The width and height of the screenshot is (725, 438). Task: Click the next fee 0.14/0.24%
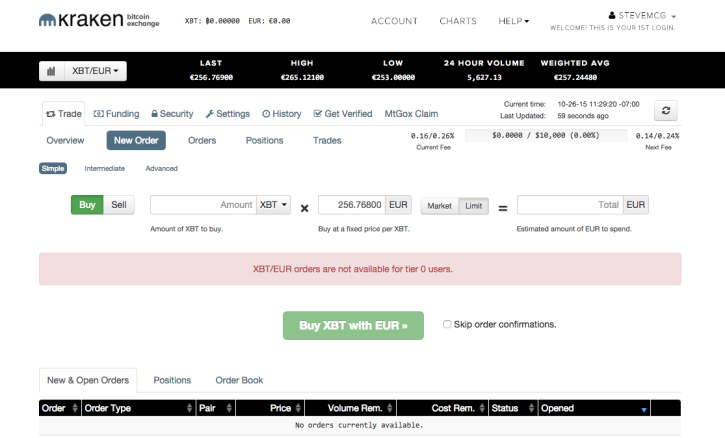coord(657,136)
